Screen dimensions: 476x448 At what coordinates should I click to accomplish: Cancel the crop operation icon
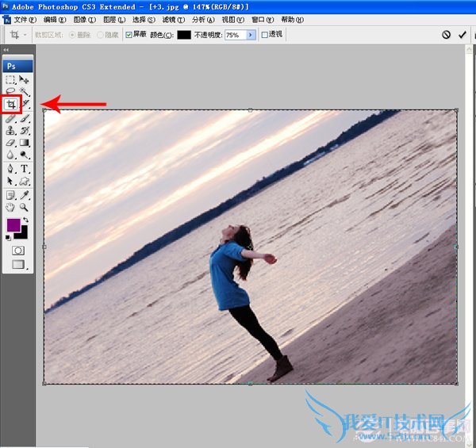(x=446, y=35)
